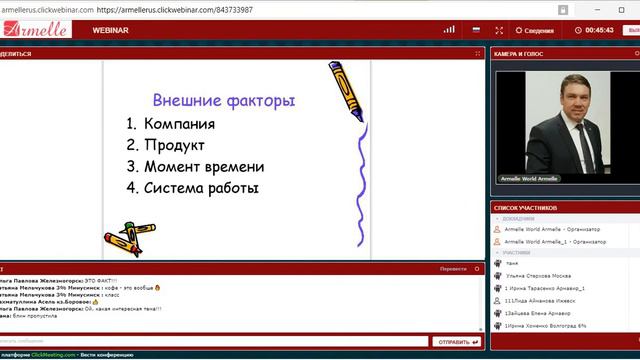Viewport: 640px width, 360px height.
Task: Click the browser extension icon near window controls
Action: coord(563,10)
